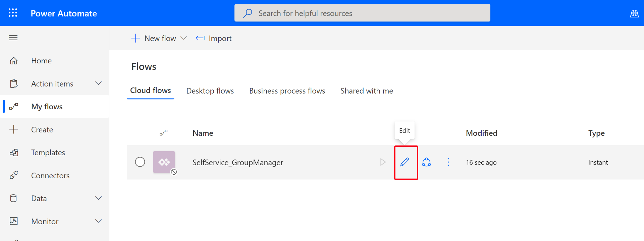Screen dimensions: 644x241
Task: Click the Action items clipboard icon
Action: [14, 83]
